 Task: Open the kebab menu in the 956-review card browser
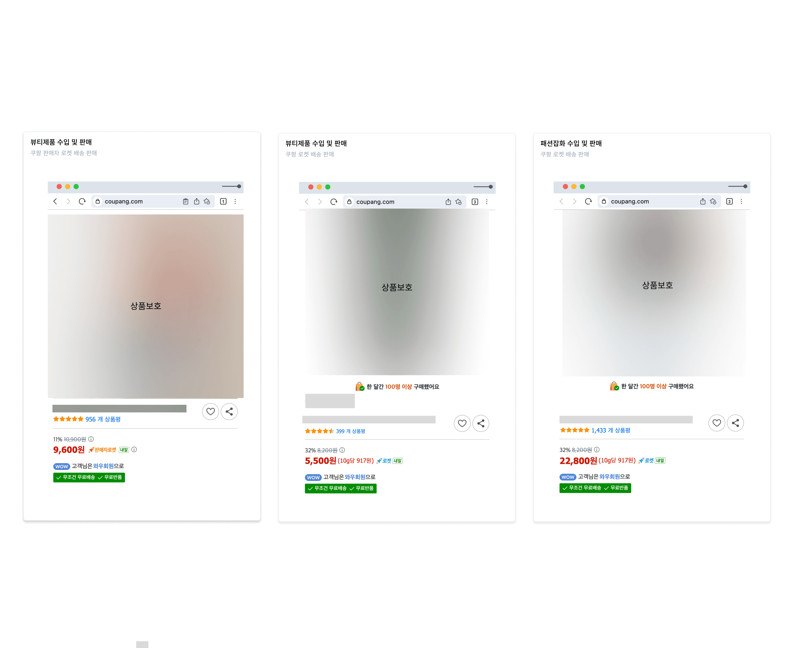tap(235, 202)
